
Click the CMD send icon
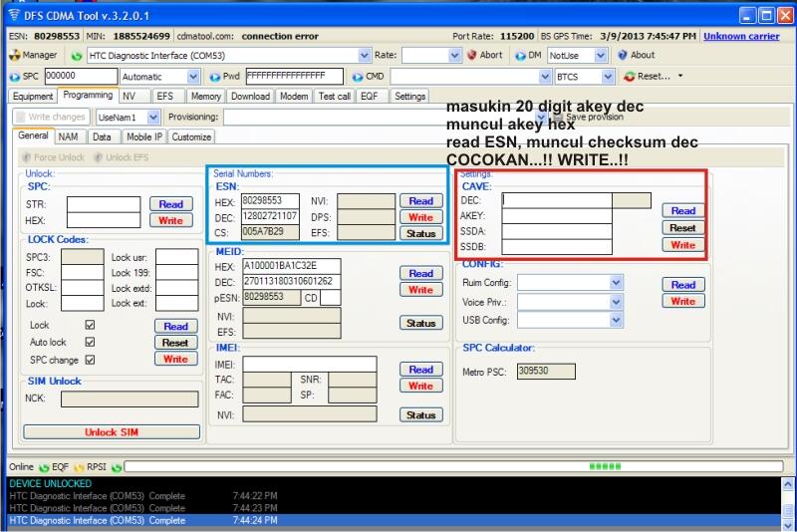point(358,77)
